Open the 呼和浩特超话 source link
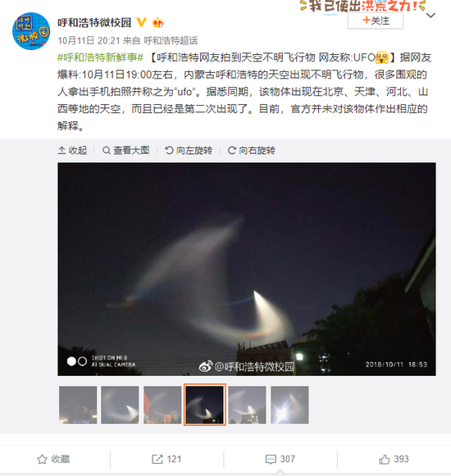 (x=171, y=40)
